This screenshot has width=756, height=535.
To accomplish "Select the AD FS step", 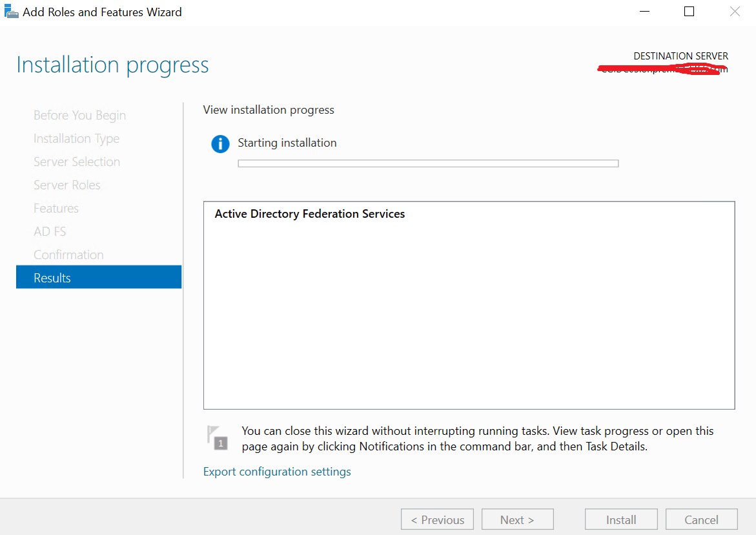I will 50,231.
